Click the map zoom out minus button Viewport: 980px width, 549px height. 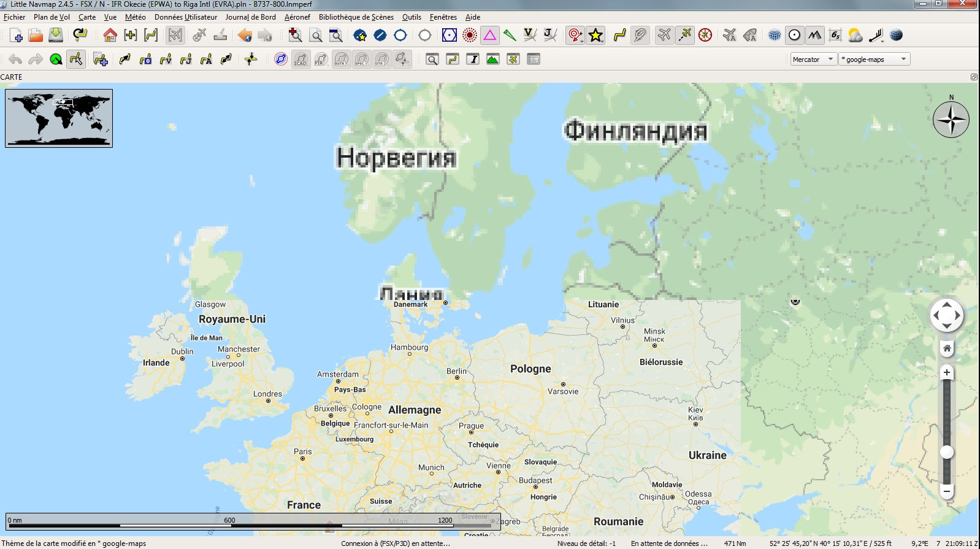(947, 491)
